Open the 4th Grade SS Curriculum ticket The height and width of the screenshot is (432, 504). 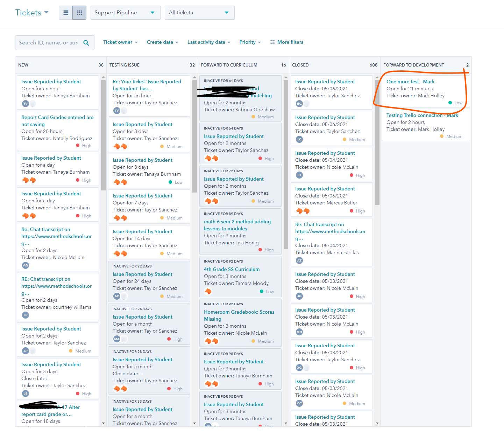click(x=232, y=269)
